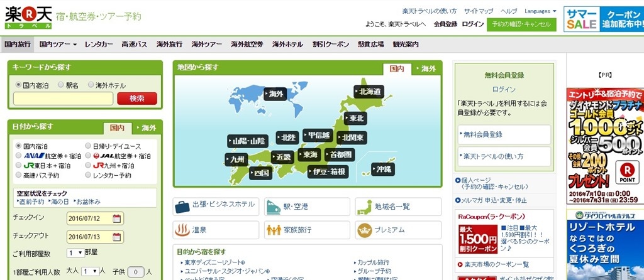644x280 pixels.
Task: Choose 高速バス予約 radio option
Action: point(18,175)
